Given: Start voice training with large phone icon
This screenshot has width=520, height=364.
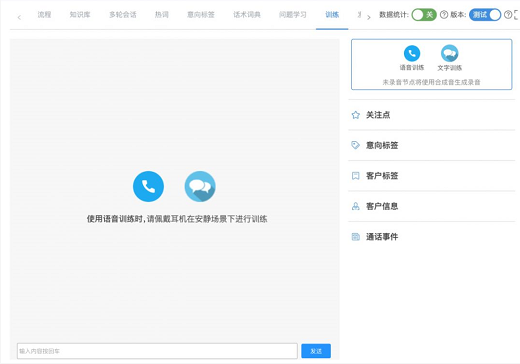Looking at the screenshot, I should point(148,186).
